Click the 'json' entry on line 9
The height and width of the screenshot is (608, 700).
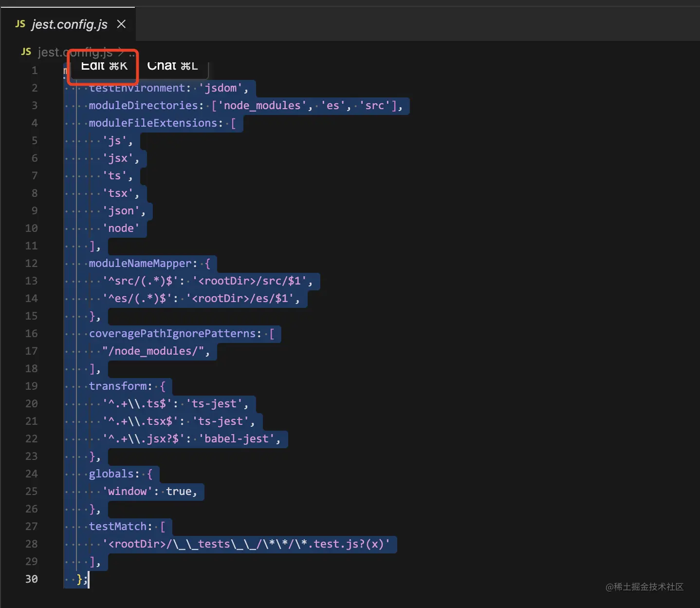tap(121, 210)
